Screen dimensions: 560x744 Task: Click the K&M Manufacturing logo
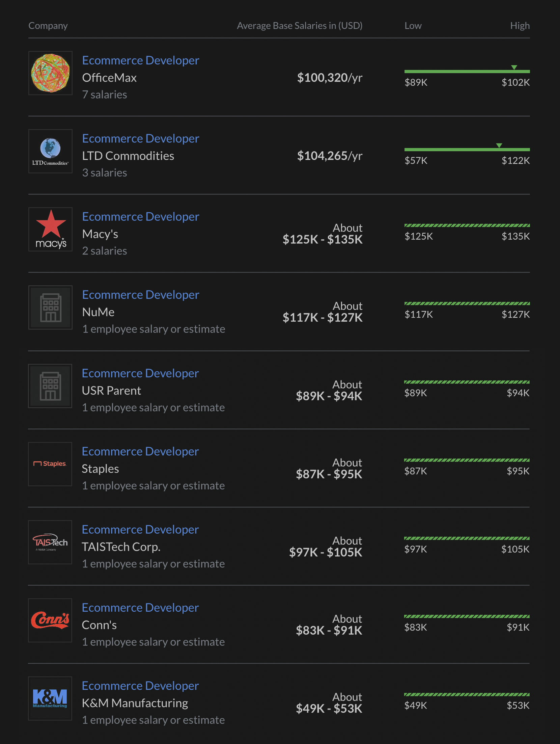coord(50,698)
